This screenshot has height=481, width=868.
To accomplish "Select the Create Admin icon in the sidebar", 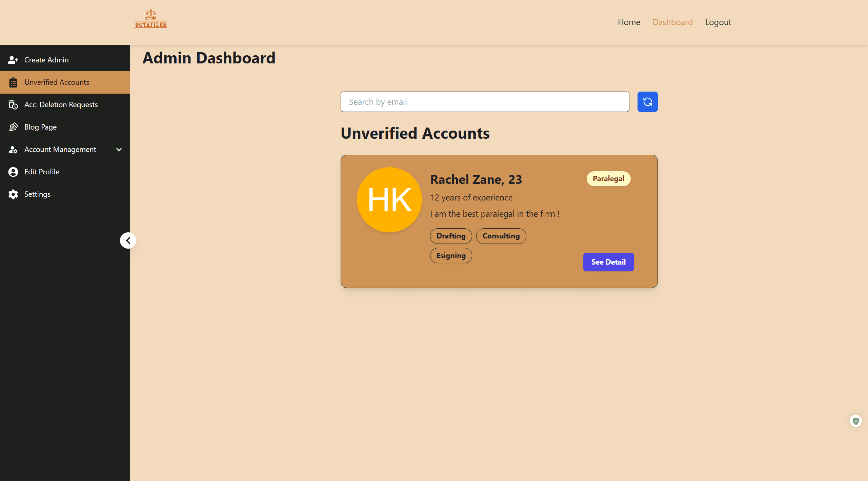I will coord(13,60).
